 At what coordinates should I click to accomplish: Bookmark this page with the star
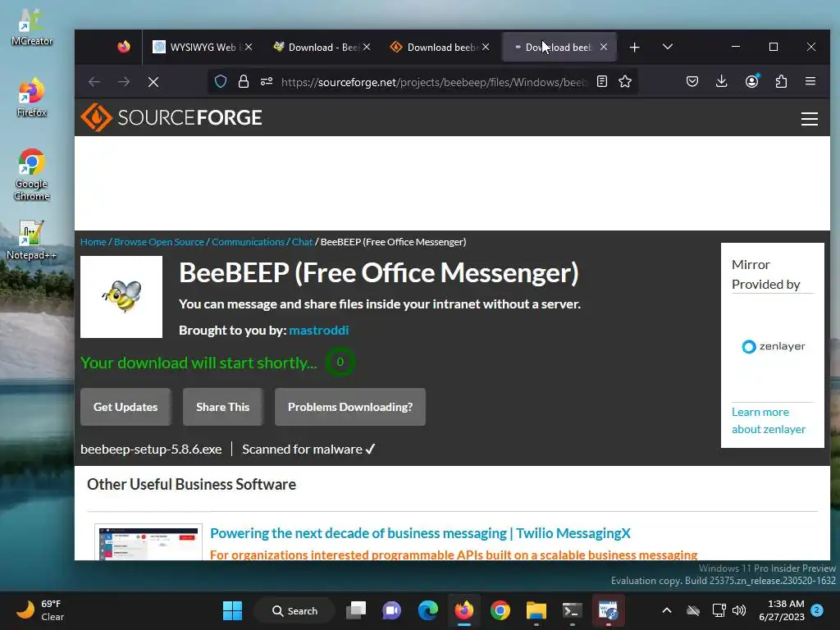624,81
